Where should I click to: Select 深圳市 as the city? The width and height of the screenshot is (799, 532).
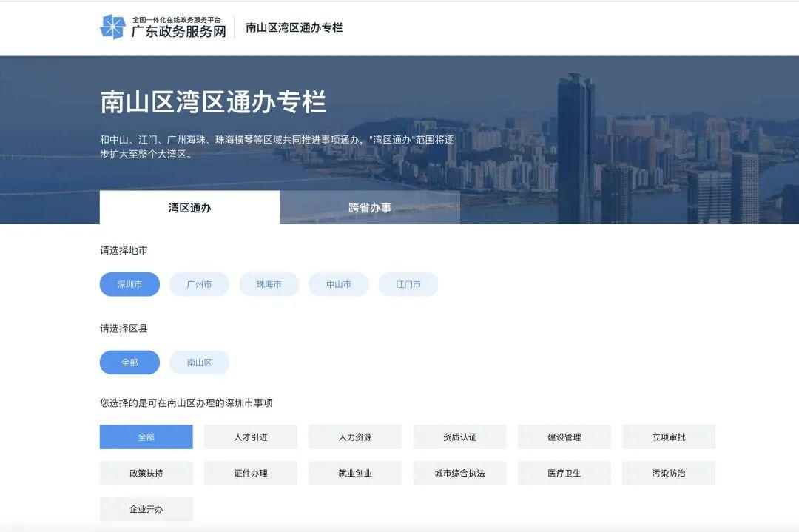(x=129, y=284)
